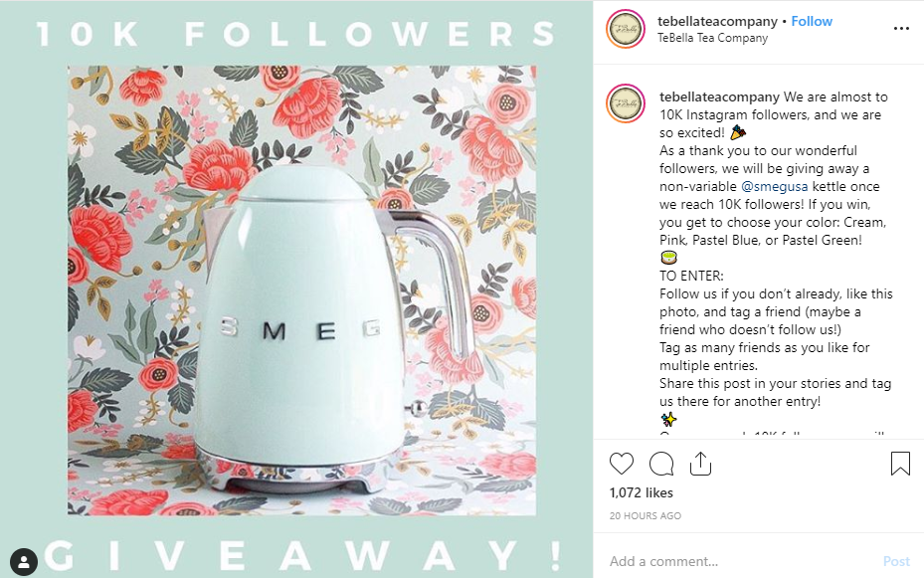Viewport: 924px width, 578px height.
Task: Click the GIVEAWAY banner text on image
Action: pos(303,555)
